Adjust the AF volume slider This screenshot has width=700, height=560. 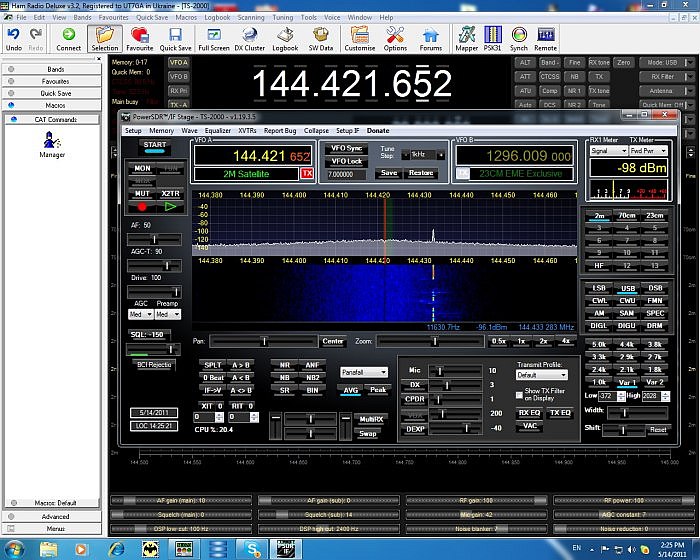point(154,239)
